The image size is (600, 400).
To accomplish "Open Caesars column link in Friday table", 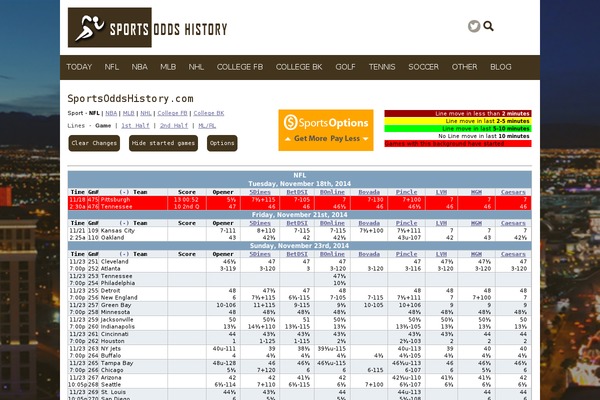I will [513, 223].
